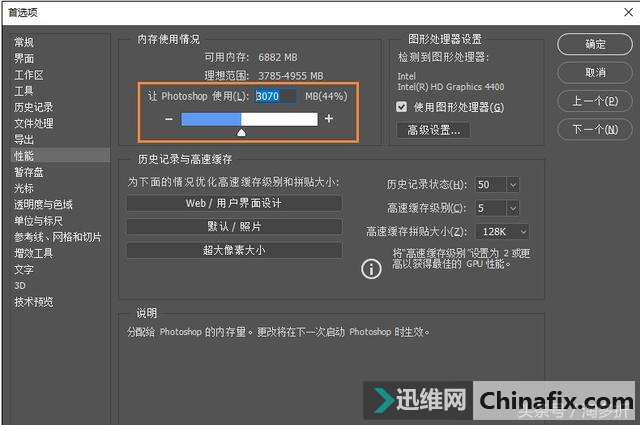
Task: Increase memory with the plus icon
Action: [x=329, y=119]
